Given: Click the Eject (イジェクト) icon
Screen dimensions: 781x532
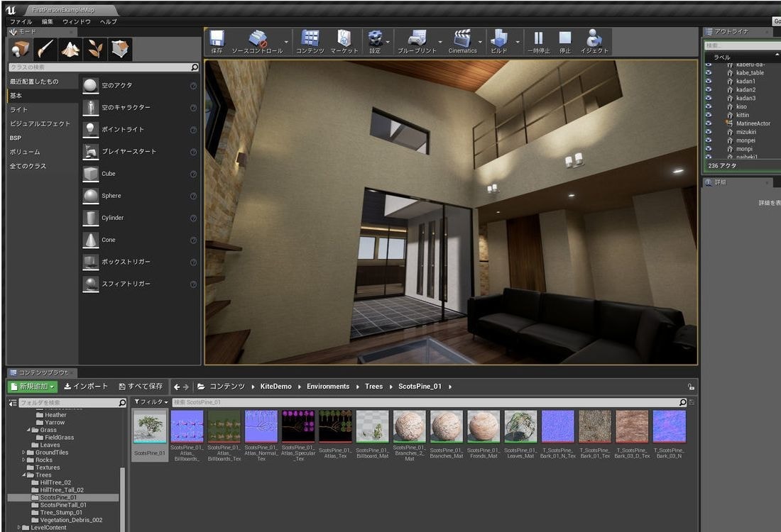Looking at the screenshot, I should [594, 41].
